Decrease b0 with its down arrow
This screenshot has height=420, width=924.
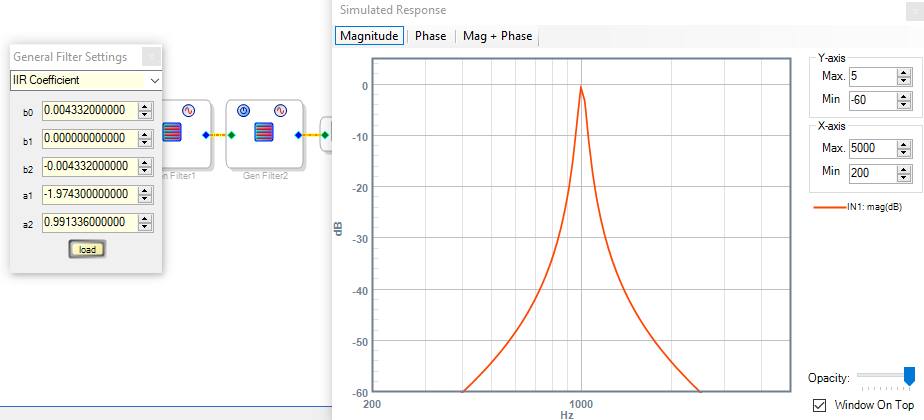pyautogui.click(x=145, y=114)
